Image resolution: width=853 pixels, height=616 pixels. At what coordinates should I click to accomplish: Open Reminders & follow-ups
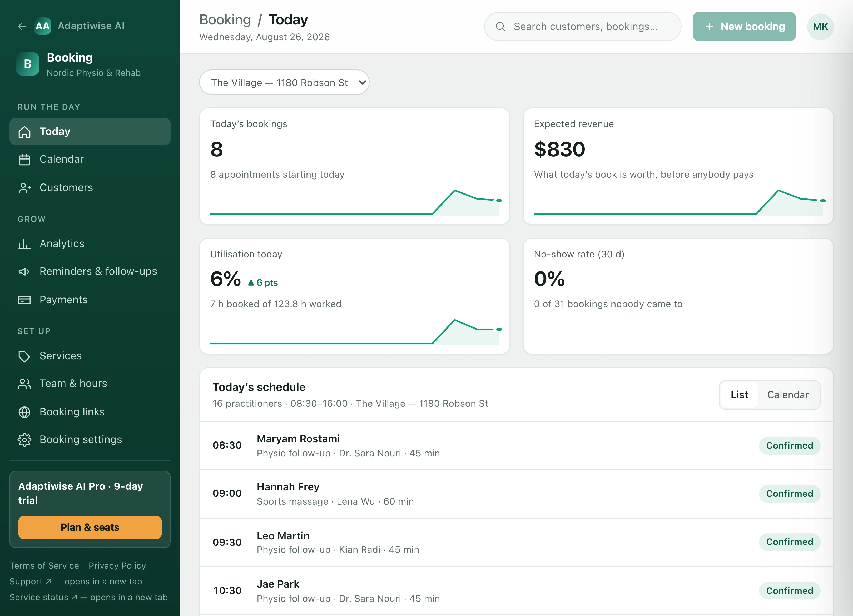pyautogui.click(x=90, y=271)
